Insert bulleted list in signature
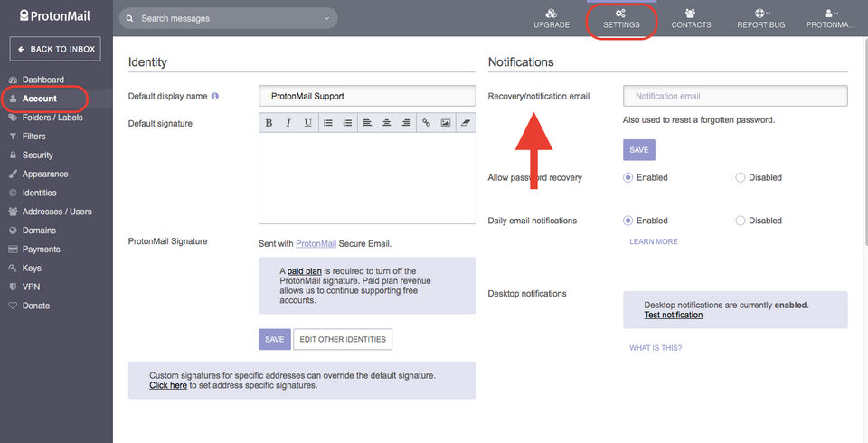The width and height of the screenshot is (868, 443). [x=327, y=123]
